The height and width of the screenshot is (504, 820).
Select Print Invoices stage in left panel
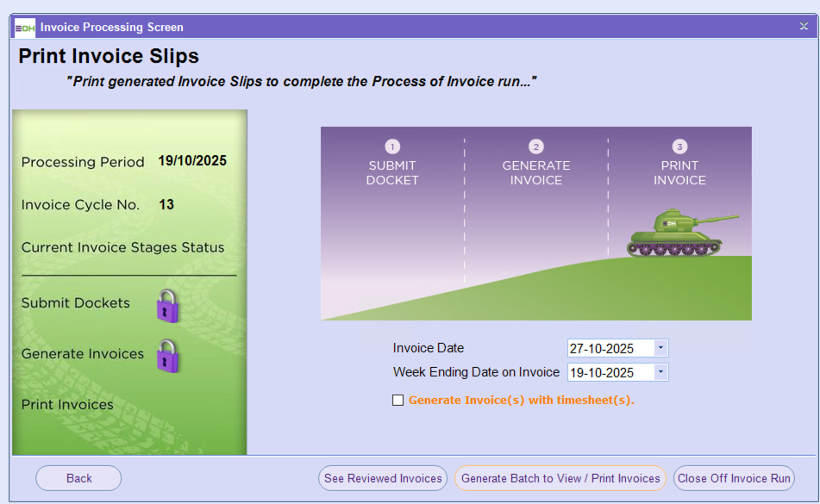tap(67, 404)
